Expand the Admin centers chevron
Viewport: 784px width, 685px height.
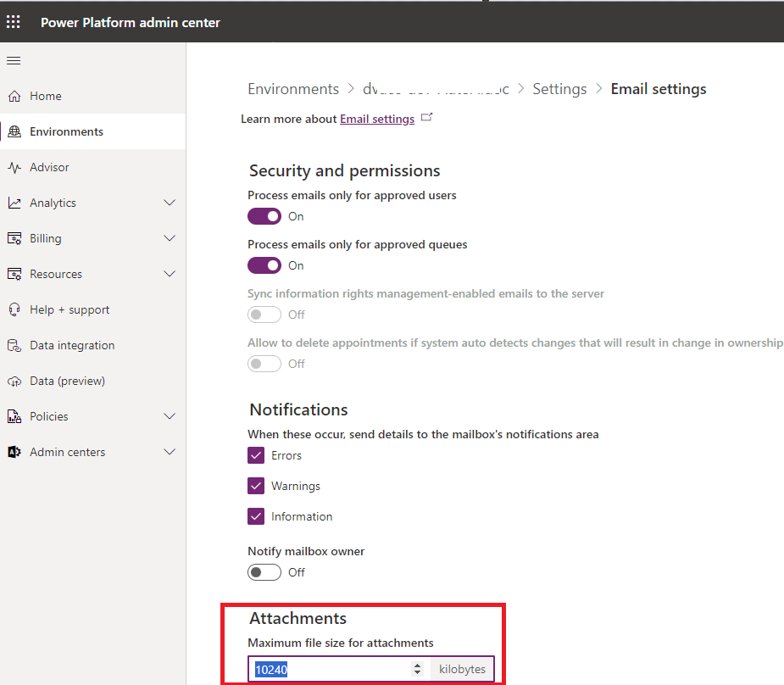point(170,453)
